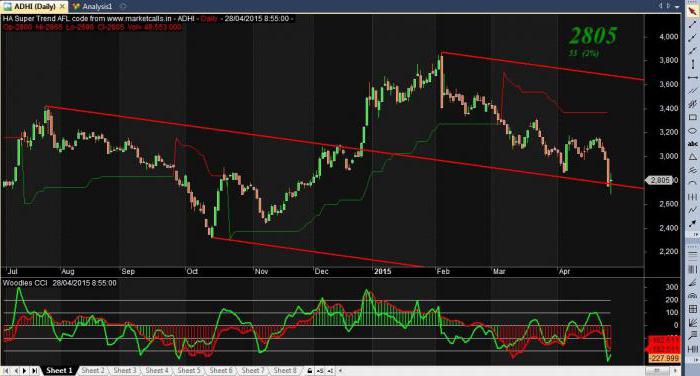Toggle the sheet lock icon
Image resolution: width=700 pixels, height=376 pixels.
click(310, 371)
